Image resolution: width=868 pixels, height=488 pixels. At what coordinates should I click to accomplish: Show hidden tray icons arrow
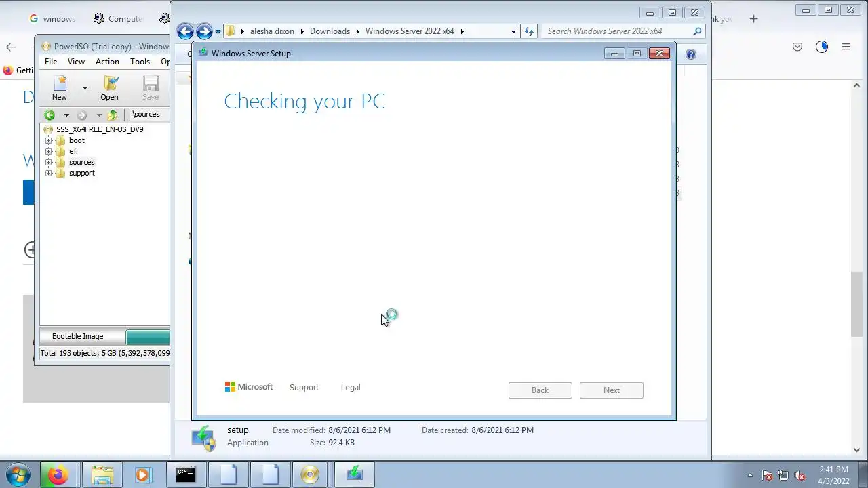tap(750, 475)
